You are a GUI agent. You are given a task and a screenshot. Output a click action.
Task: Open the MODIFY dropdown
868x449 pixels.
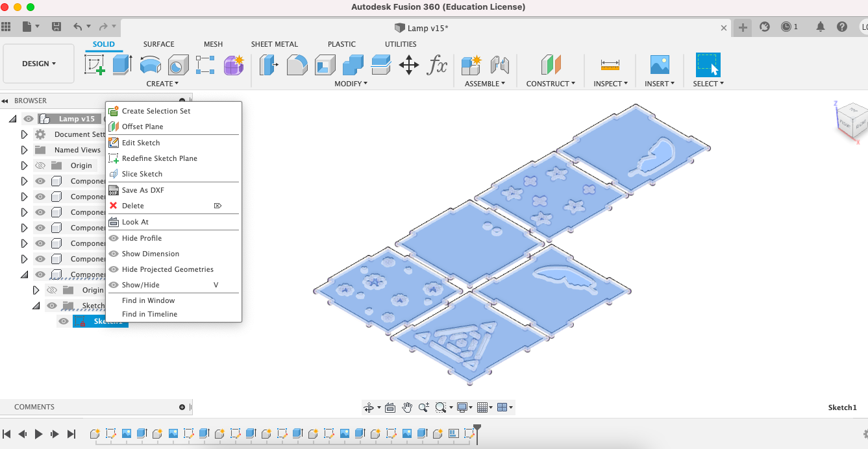351,83
